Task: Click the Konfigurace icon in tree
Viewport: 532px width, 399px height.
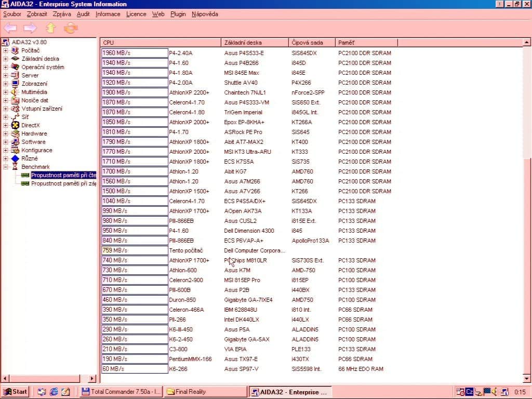Action: point(15,150)
